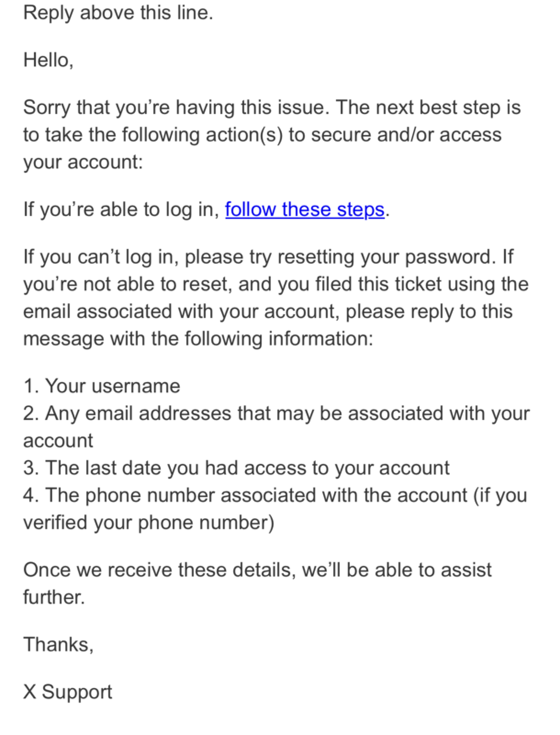Screen dimensions: 560x735
Task: Click the "Hello," greeting
Action: coord(48,61)
